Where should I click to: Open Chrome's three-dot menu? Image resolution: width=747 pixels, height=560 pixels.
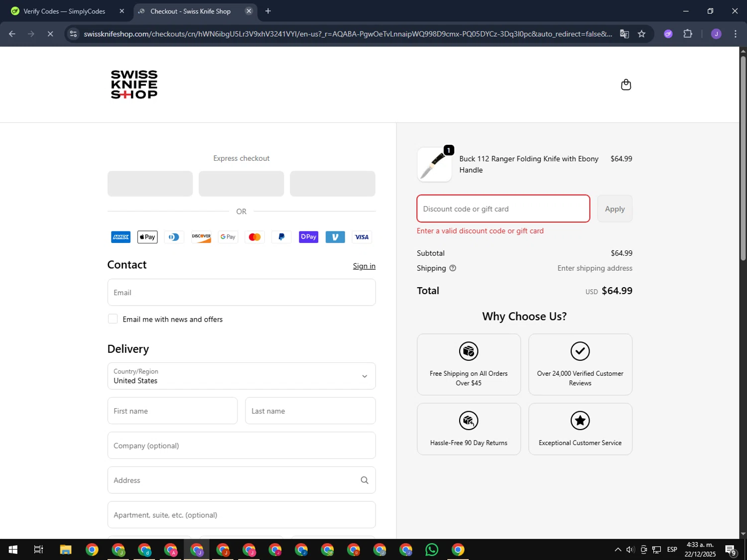[x=735, y=34]
